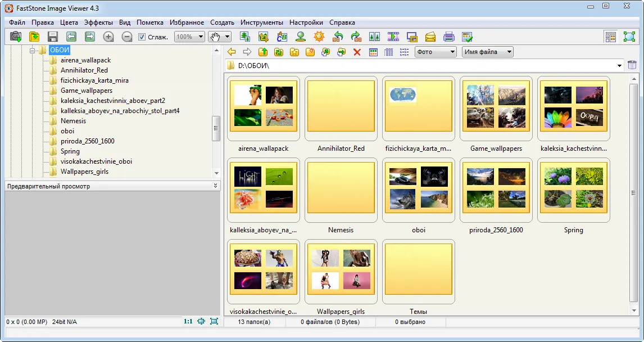Click the Add to Favorites star folder icon
Screen dimensions: 644x342
pyautogui.click(x=294, y=52)
